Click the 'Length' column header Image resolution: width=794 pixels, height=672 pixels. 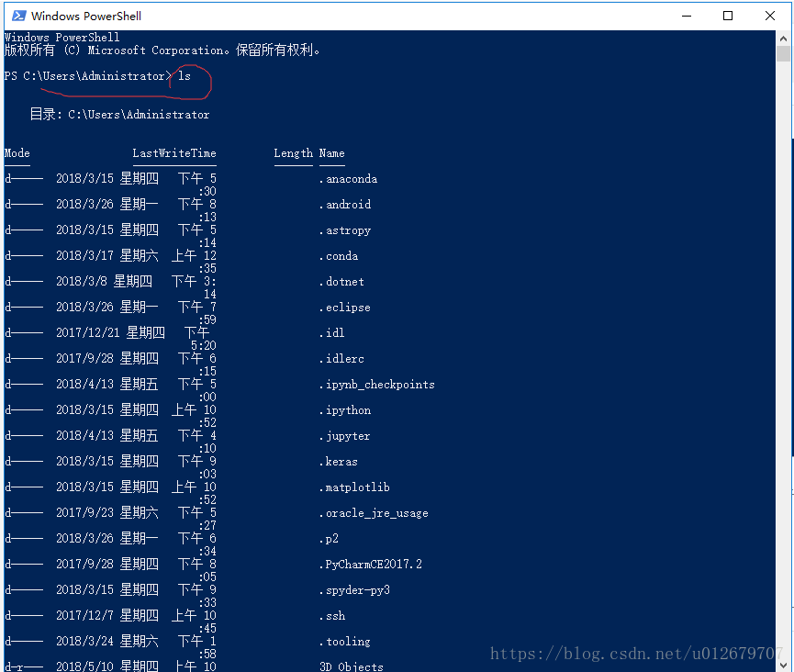click(293, 153)
